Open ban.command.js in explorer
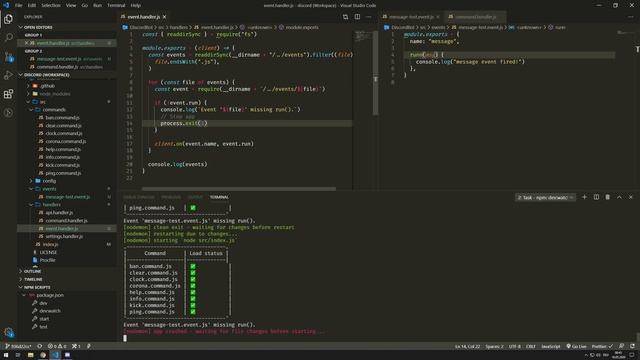Image resolution: width=640 pixels, height=360 pixels. (62, 118)
